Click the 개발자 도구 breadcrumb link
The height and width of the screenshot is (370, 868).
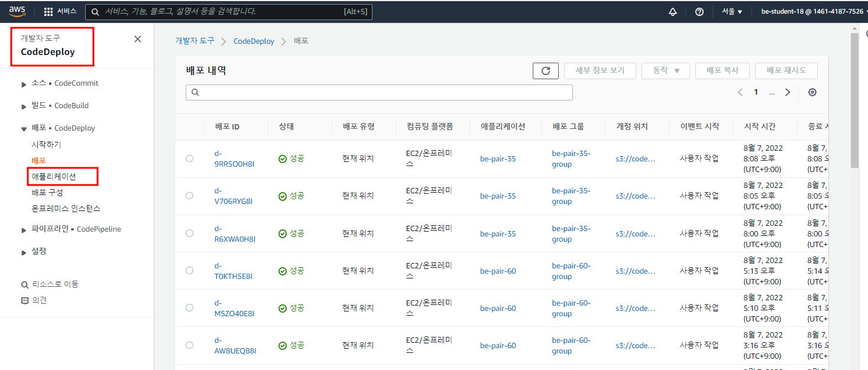click(x=195, y=41)
